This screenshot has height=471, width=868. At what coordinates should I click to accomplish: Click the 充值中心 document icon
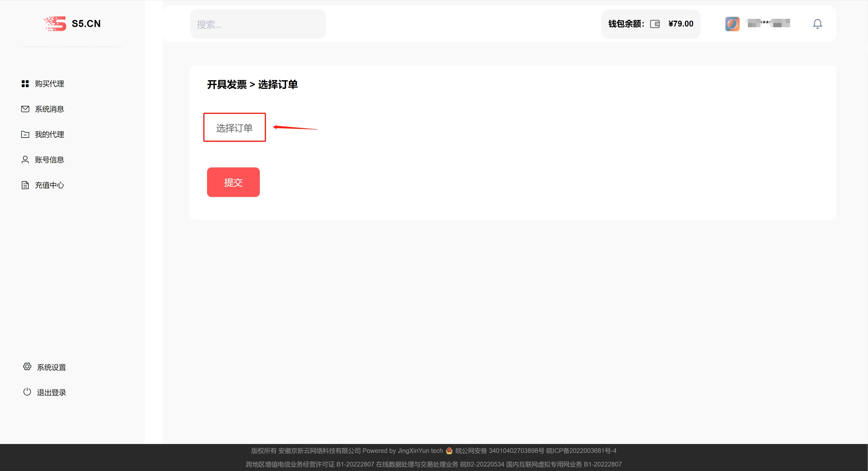25,185
